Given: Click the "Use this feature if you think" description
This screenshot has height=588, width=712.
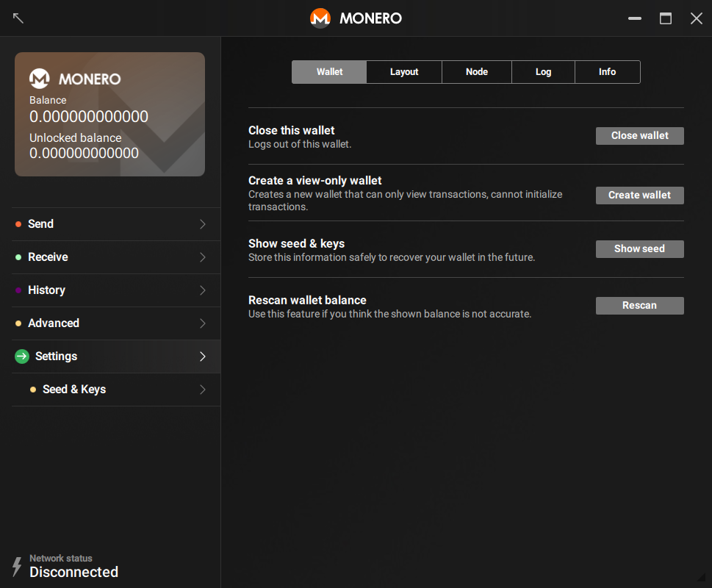Looking at the screenshot, I should (x=389, y=314).
